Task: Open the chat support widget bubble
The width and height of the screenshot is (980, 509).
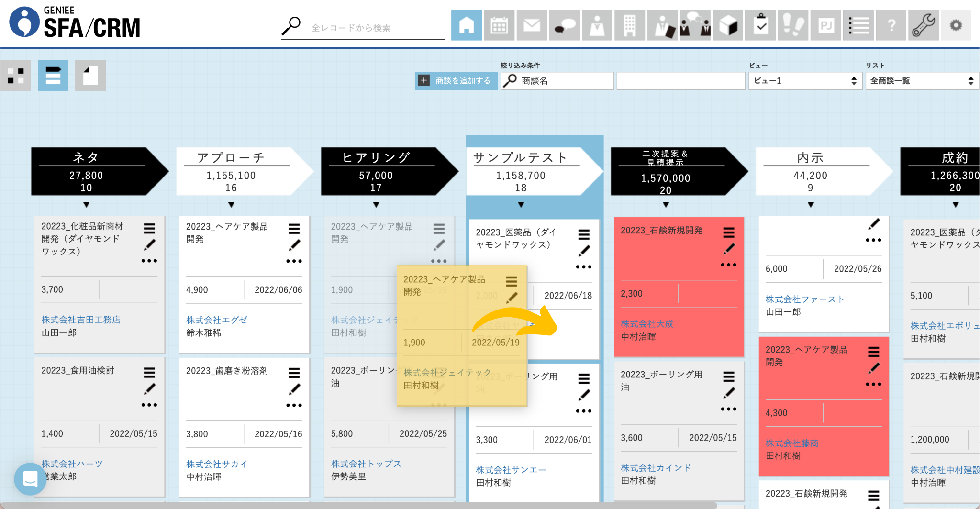Action: pos(30,478)
